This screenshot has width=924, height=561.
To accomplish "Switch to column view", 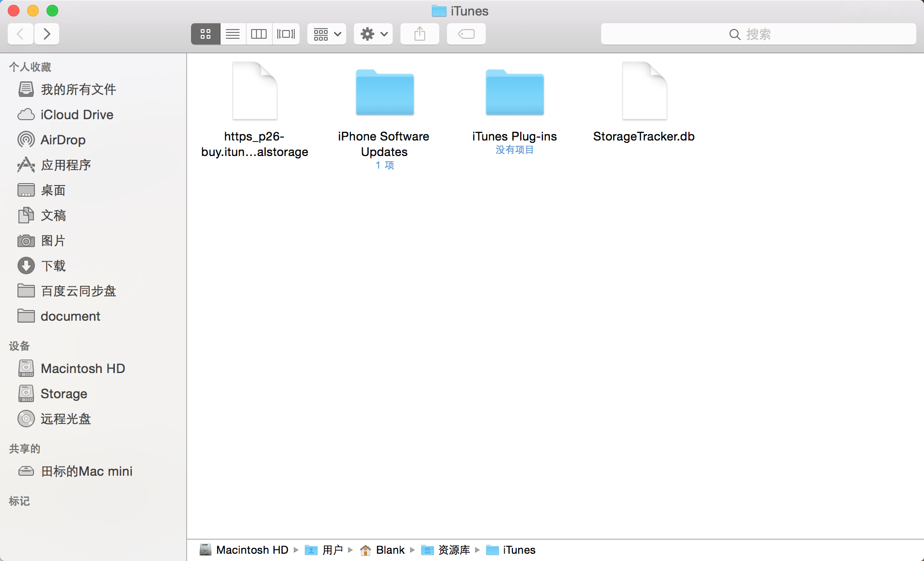I will pyautogui.click(x=259, y=34).
